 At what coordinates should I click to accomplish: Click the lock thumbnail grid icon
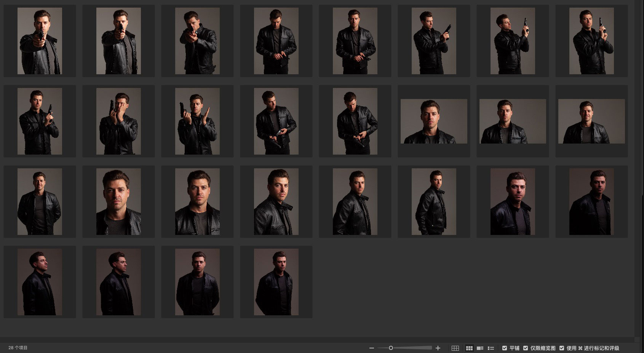tap(455, 348)
